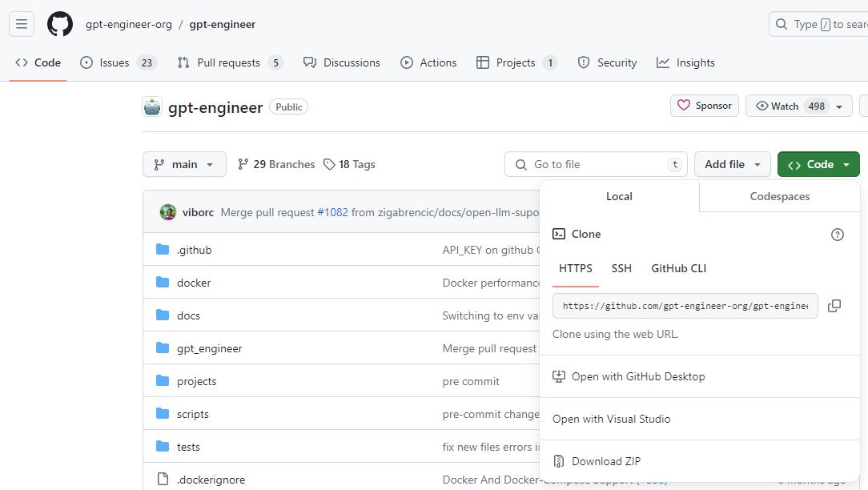Select the SSH clone option
Image resolution: width=868 pixels, height=490 pixels.
(x=621, y=268)
